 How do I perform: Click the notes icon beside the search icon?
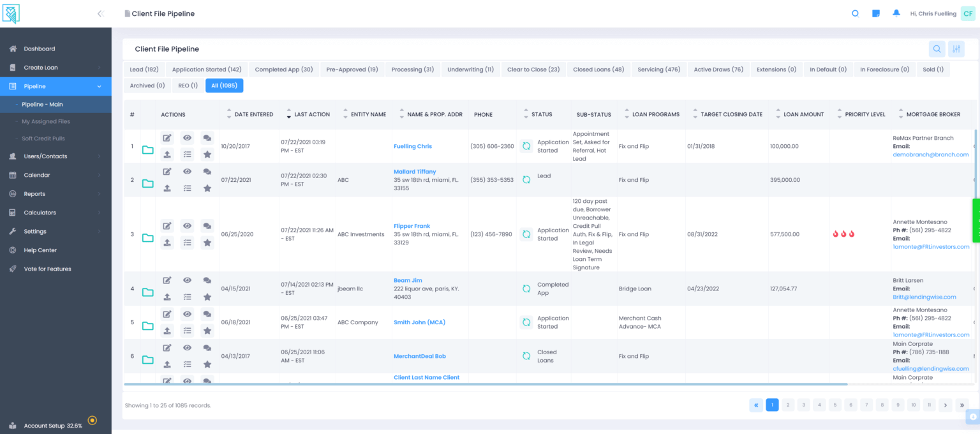click(x=875, y=13)
